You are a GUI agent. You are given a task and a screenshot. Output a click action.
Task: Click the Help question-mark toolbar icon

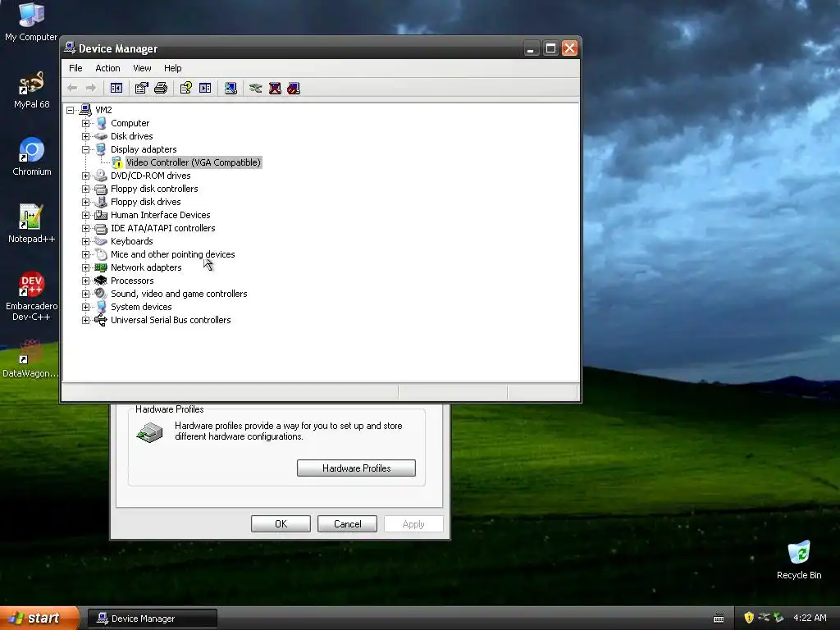[x=186, y=88]
